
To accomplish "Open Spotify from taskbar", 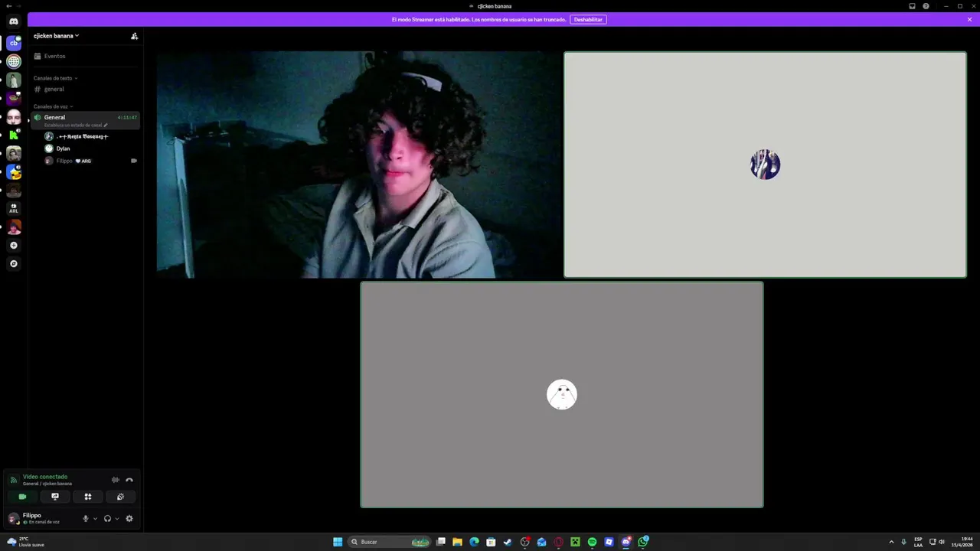I will 592,542.
